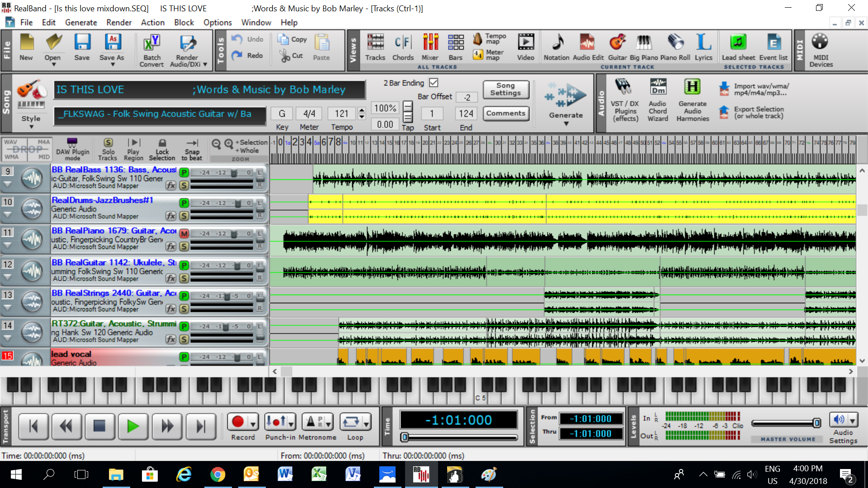Open the Record options dropdown arrow
868x488 pixels.
[x=253, y=424]
